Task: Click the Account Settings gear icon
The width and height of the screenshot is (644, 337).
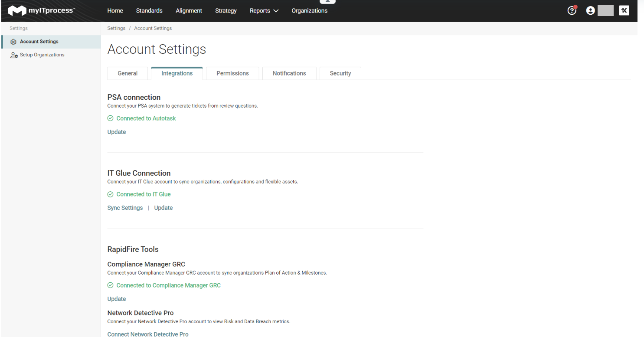Action: click(13, 42)
